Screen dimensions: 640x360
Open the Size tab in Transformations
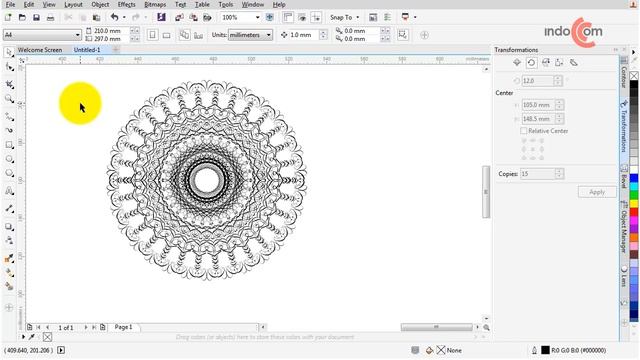coord(559,62)
